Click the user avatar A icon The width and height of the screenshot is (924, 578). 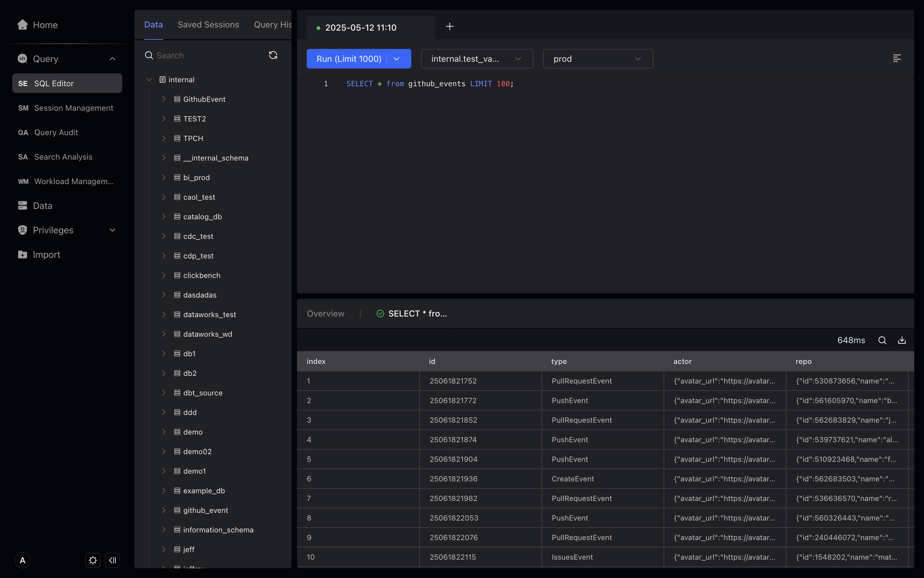(x=23, y=560)
